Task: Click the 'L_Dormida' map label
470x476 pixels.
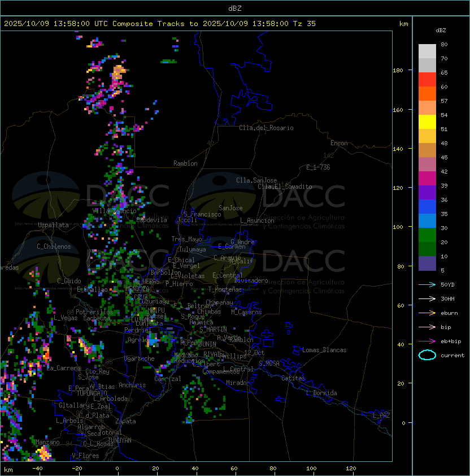Action: pyautogui.click(x=321, y=393)
